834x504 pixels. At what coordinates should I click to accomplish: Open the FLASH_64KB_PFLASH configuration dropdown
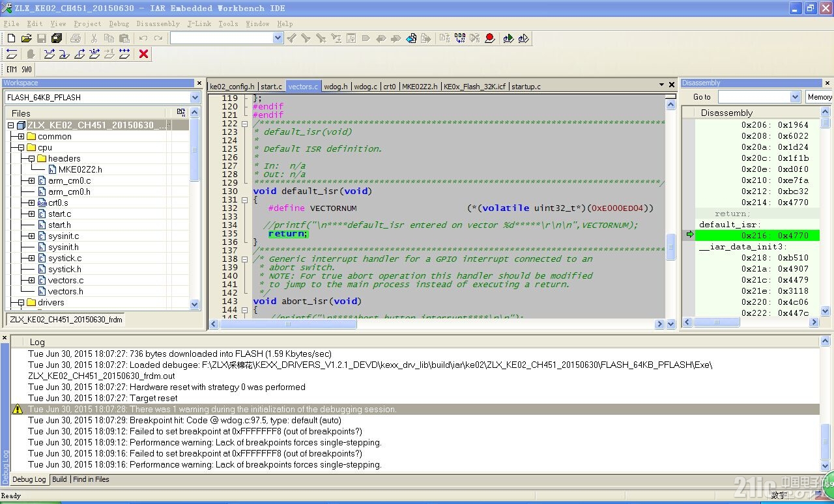coord(195,97)
